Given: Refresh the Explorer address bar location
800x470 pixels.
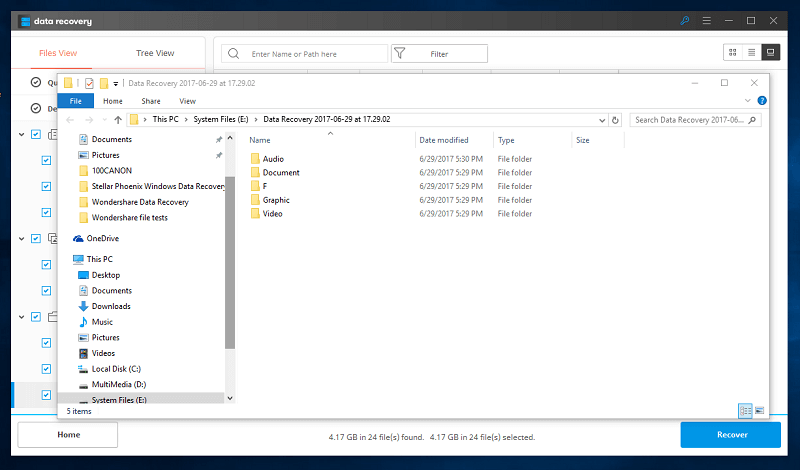Looking at the screenshot, I should 615,120.
